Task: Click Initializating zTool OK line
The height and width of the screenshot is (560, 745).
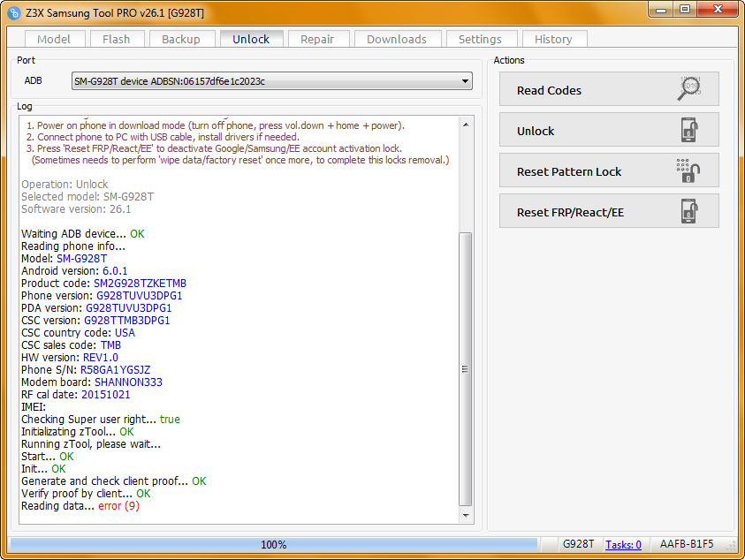Action: [x=78, y=432]
